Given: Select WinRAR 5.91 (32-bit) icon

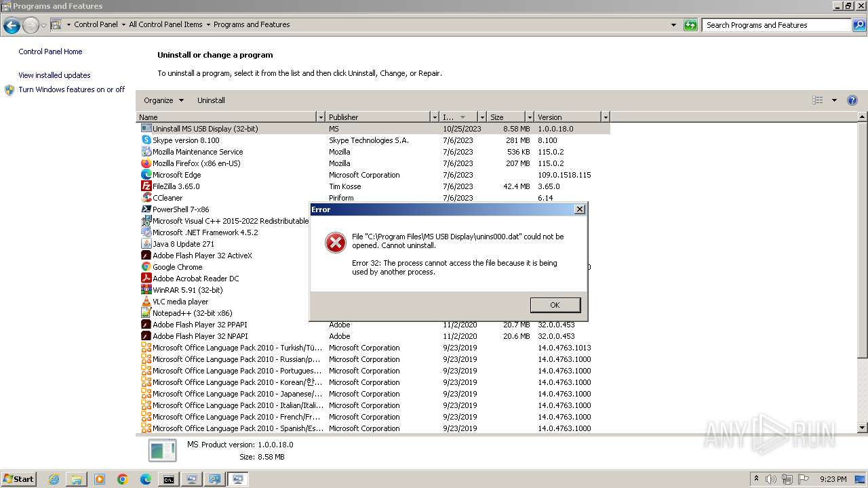Looking at the screenshot, I should pos(146,290).
